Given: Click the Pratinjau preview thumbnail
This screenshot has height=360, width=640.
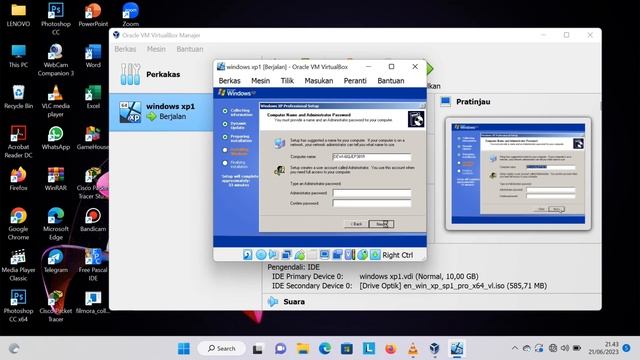Looking at the screenshot, I should coord(518,174).
